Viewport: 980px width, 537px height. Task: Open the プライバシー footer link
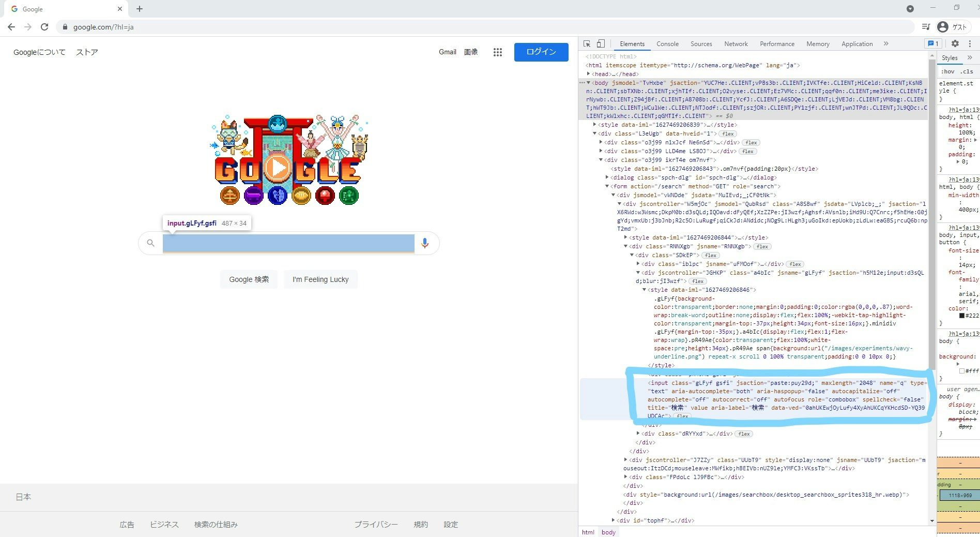pyautogui.click(x=376, y=525)
